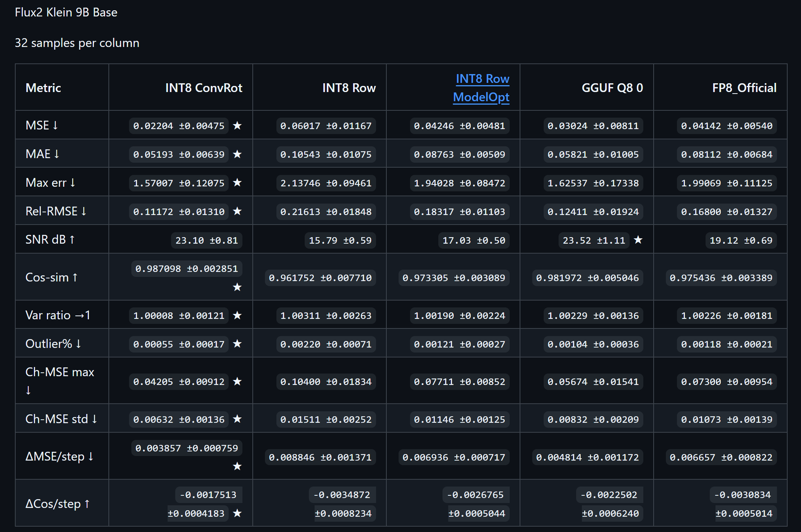Click the Cos-sim value '0.975436 ±0.003389'
Screen dimensions: 801x532
point(721,278)
